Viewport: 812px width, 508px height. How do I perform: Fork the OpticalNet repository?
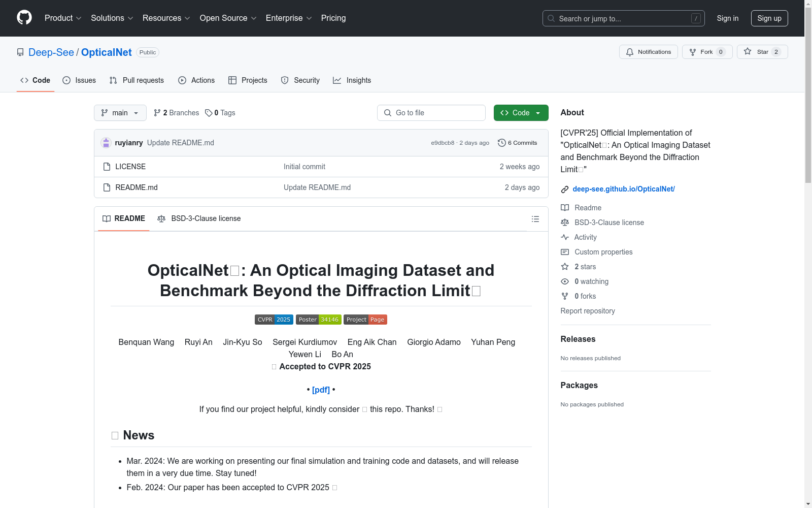[x=707, y=52]
